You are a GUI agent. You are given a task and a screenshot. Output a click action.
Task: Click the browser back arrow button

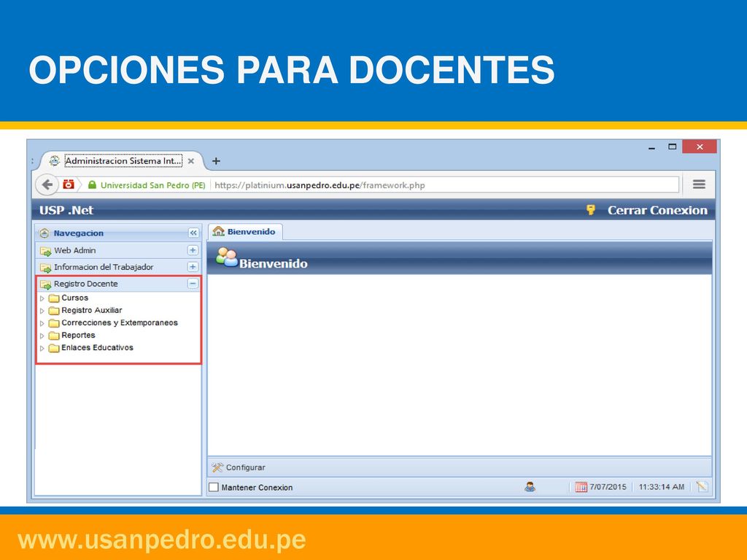pos(47,184)
